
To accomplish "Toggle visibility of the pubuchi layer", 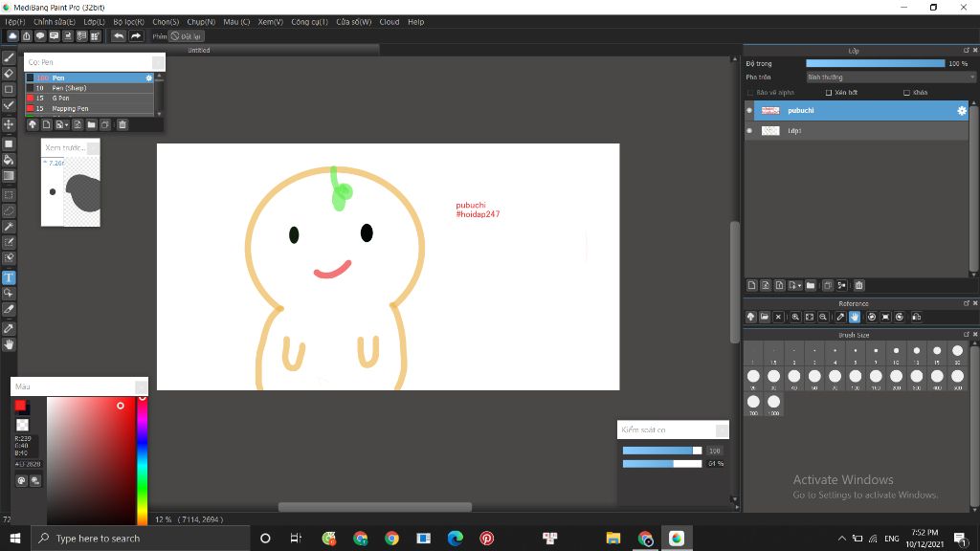I will coord(749,111).
